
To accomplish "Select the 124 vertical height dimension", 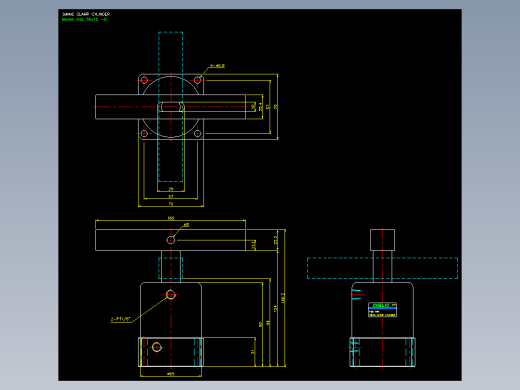I will coord(276,309).
